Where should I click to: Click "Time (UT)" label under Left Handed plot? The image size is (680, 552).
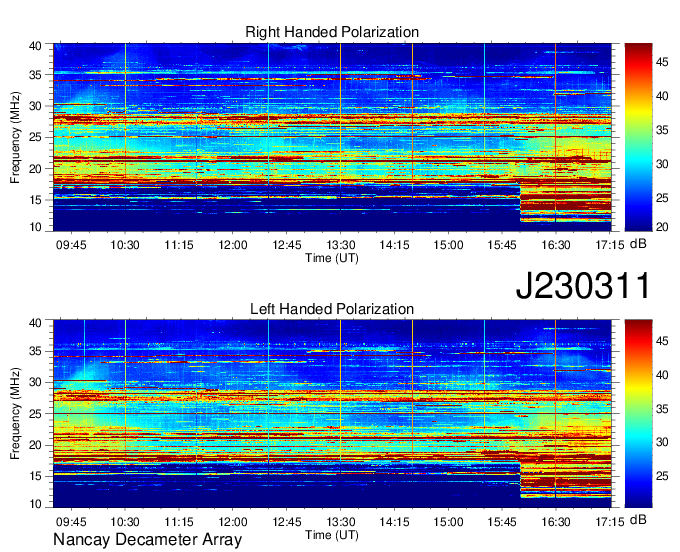(332, 535)
